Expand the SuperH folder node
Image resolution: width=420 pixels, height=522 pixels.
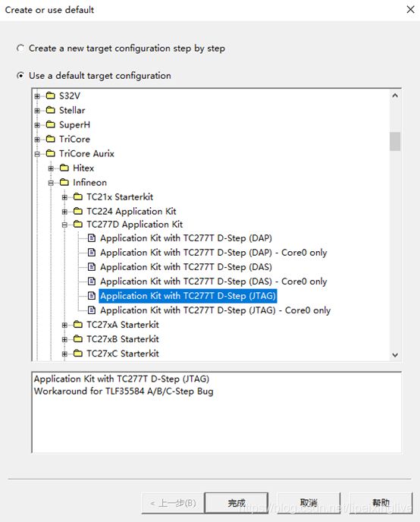tap(37, 125)
